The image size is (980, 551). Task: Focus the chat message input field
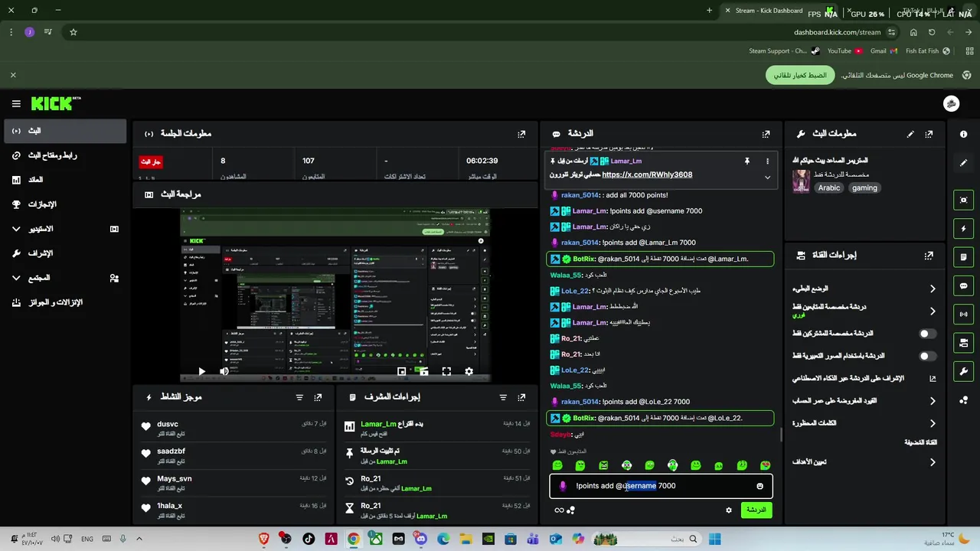(660, 486)
